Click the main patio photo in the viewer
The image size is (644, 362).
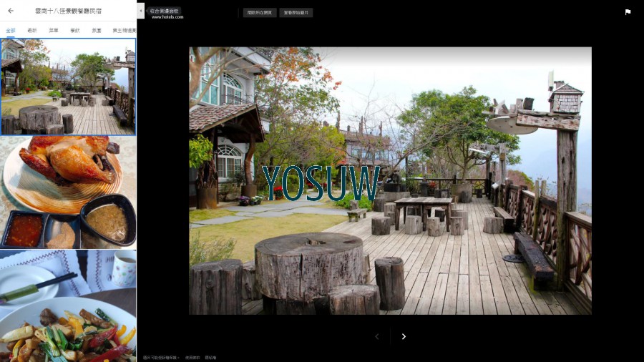(x=390, y=180)
